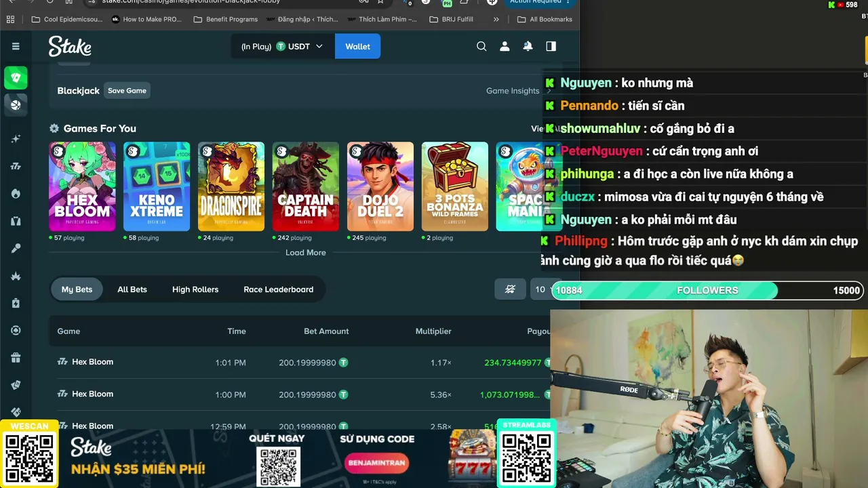Open search with the magnifier icon
The width and height of the screenshot is (868, 488).
[x=481, y=46]
